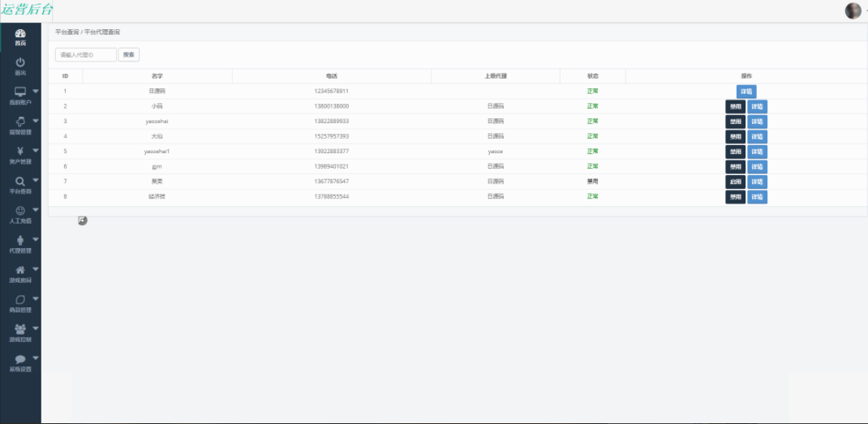Expand the 商品管理 sidebar arrow

[x=36, y=298]
